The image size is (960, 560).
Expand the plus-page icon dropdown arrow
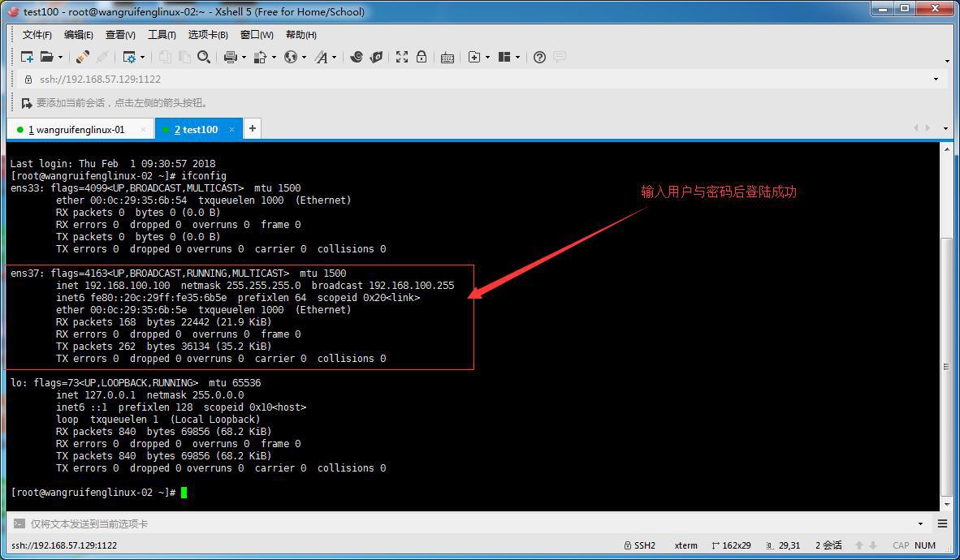click(487, 57)
